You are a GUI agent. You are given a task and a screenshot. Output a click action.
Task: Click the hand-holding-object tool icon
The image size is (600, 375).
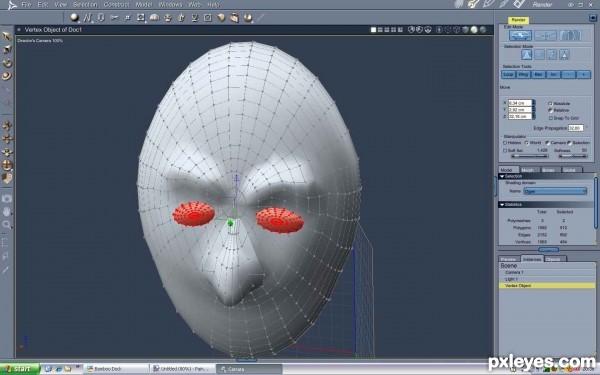(x=234, y=18)
